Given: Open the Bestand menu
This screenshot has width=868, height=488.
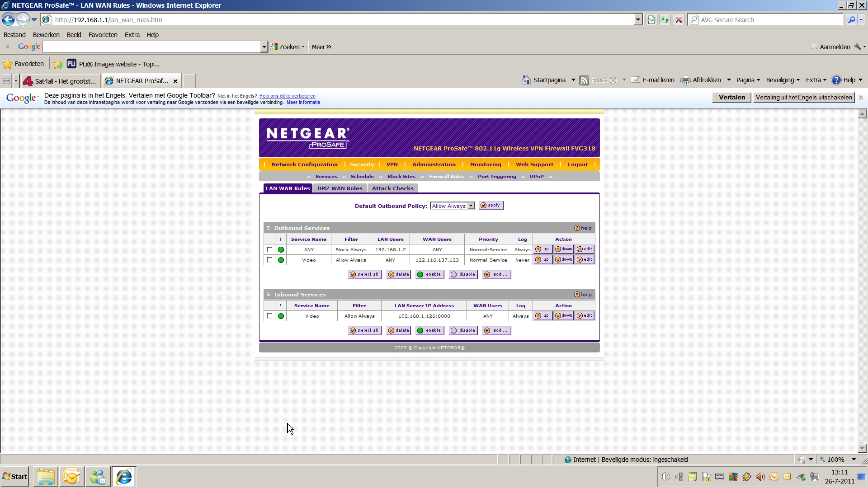Looking at the screenshot, I should click(14, 35).
